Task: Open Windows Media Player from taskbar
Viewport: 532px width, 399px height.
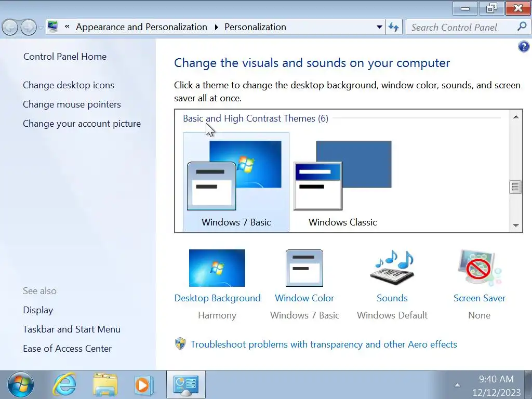Action: coord(143,385)
